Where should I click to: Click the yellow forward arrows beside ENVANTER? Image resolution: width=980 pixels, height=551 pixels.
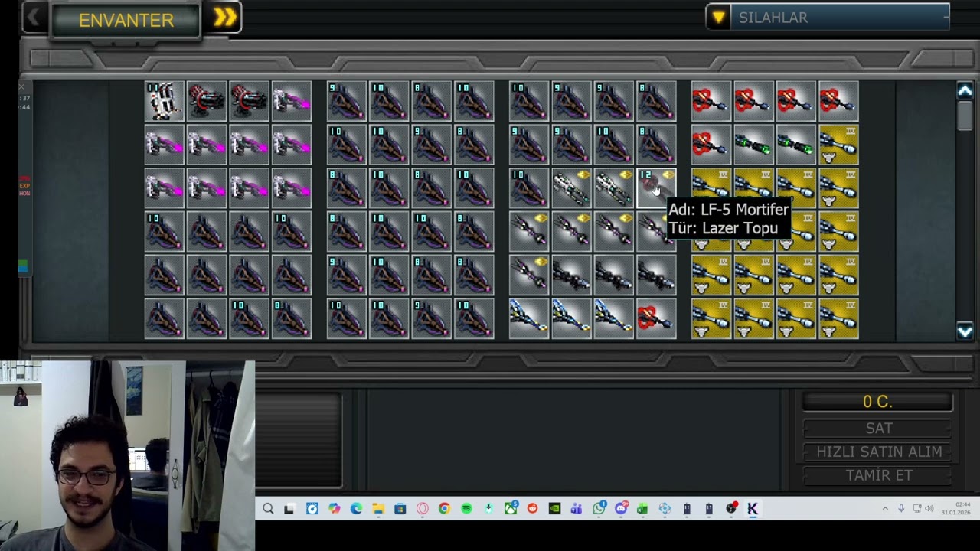[x=225, y=18]
